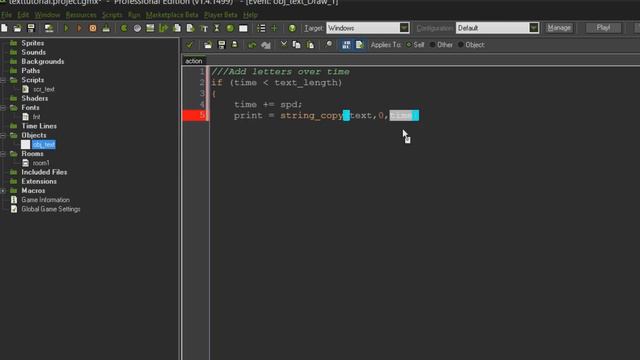Viewport: 640px width, 360px height.
Task: Select obj_text in the Objects folder
Action: pyautogui.click(x=43, y=144)
